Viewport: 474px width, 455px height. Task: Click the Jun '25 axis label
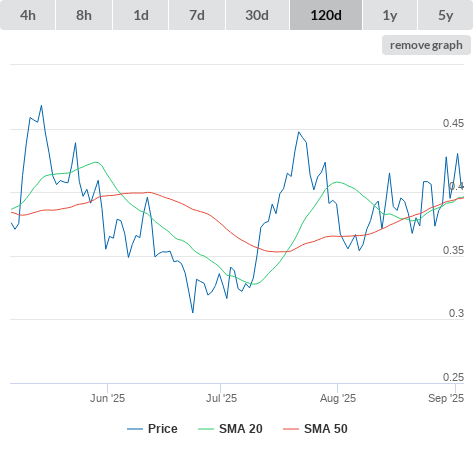point(107,398)
